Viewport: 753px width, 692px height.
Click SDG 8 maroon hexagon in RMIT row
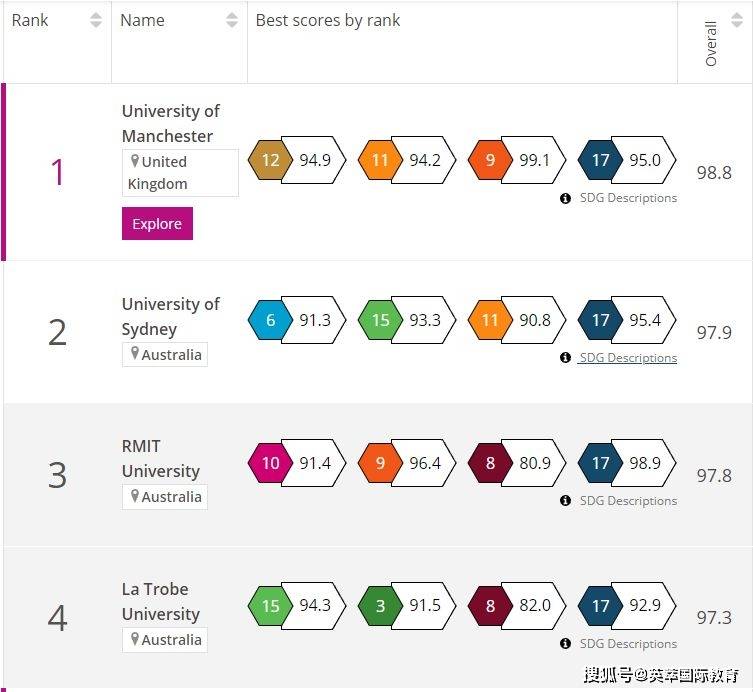pos(490,463)
